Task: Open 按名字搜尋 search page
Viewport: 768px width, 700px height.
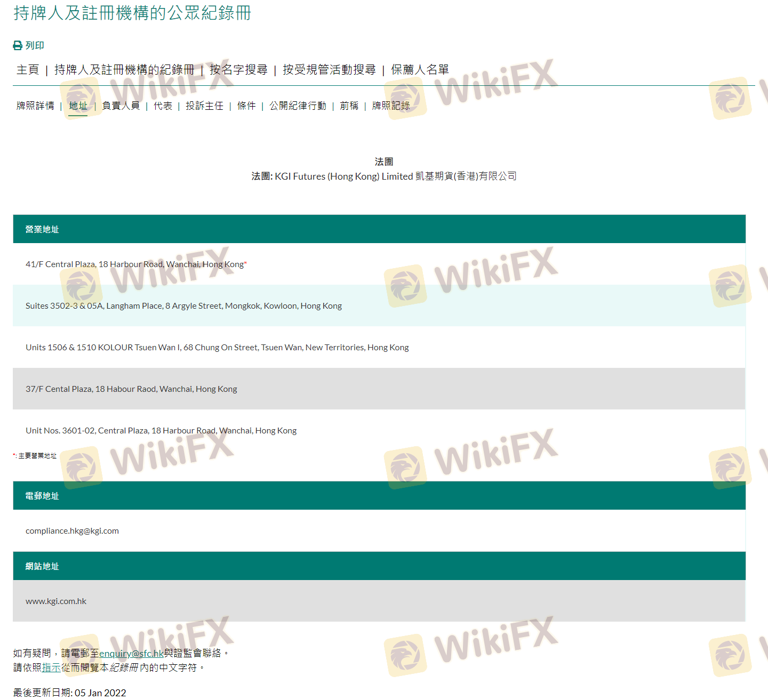Action: (x=238, y=70)
